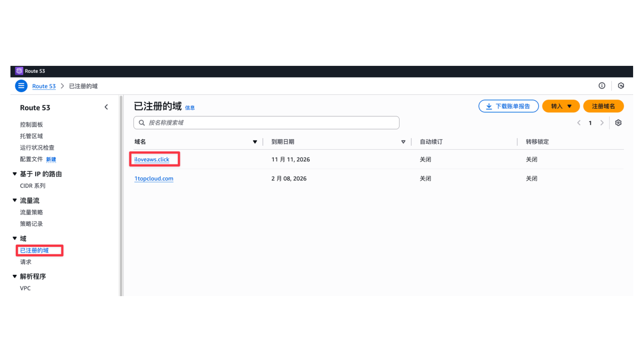Click the hexagon icon in the top right
The image size is (644, 362).
tap(621, 86)
